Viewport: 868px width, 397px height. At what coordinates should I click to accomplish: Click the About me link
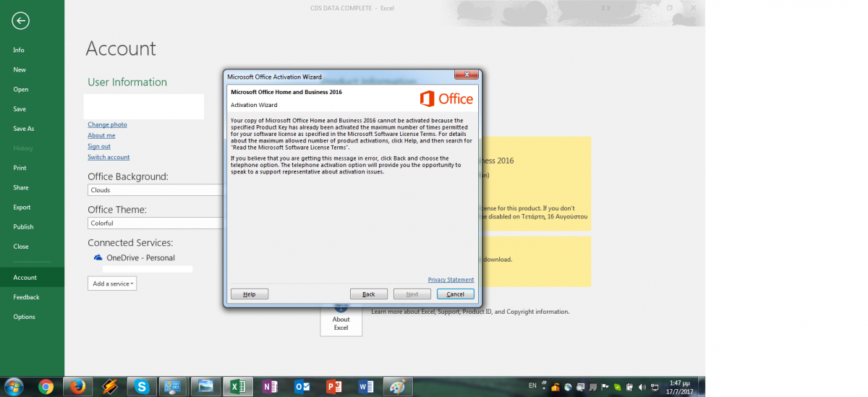[x=101, y=135]
